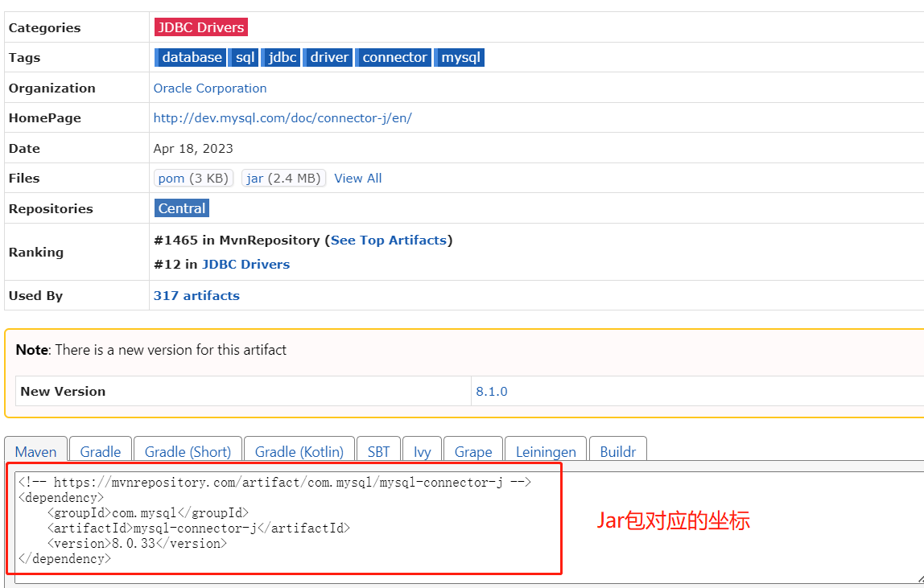The image size is (924, 588).
Task: Select the connector tag
Action: pyautogui.click(x=394, y=57)
